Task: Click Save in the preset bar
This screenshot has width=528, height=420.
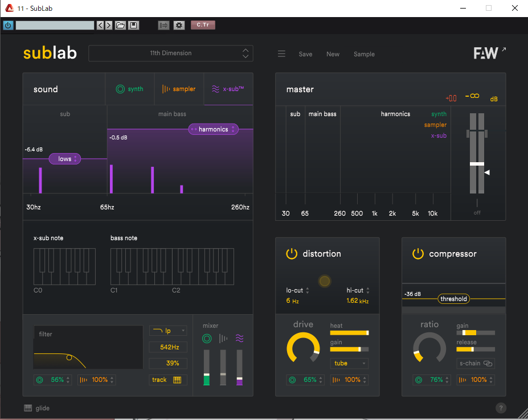Action: [305, 54]
